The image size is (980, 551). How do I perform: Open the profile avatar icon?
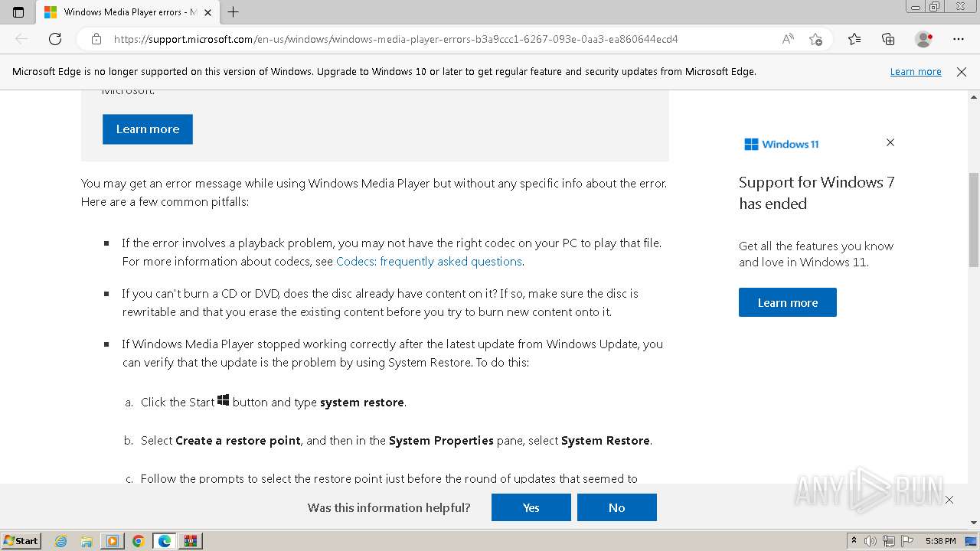click(x=923, y=39)
